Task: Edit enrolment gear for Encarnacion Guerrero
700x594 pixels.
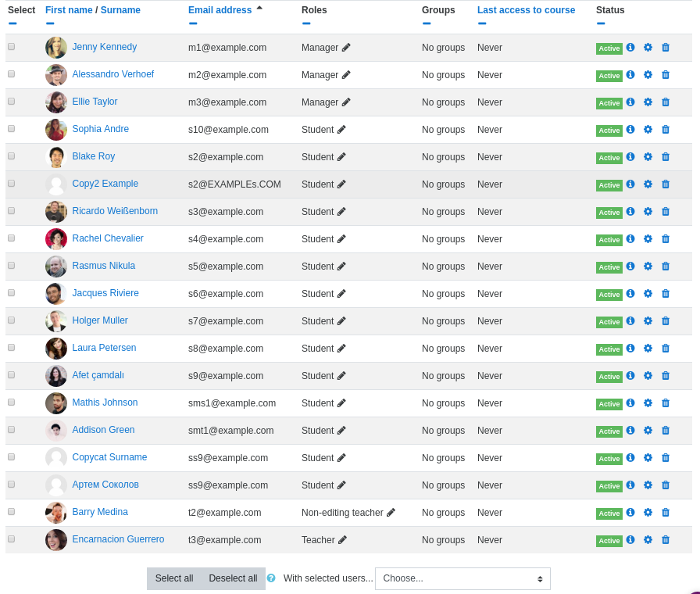Action: point(648,539)
